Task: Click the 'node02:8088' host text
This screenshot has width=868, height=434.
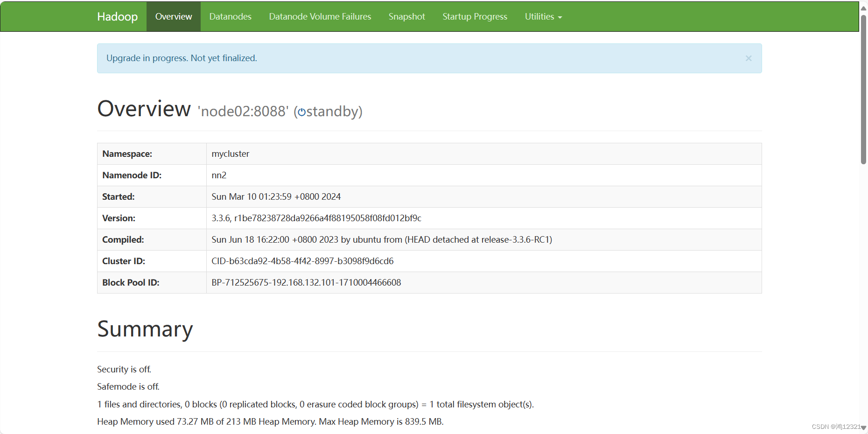Action: (243, 111)
